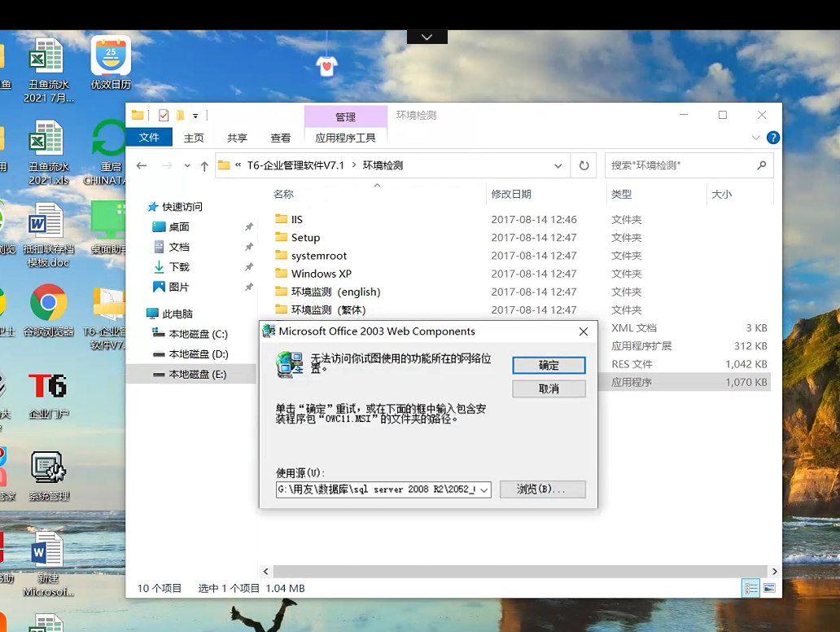Click the Explorer back arrow
Image resolution: width=840 pixels, height=632 pixels.
tap(142, 165)
